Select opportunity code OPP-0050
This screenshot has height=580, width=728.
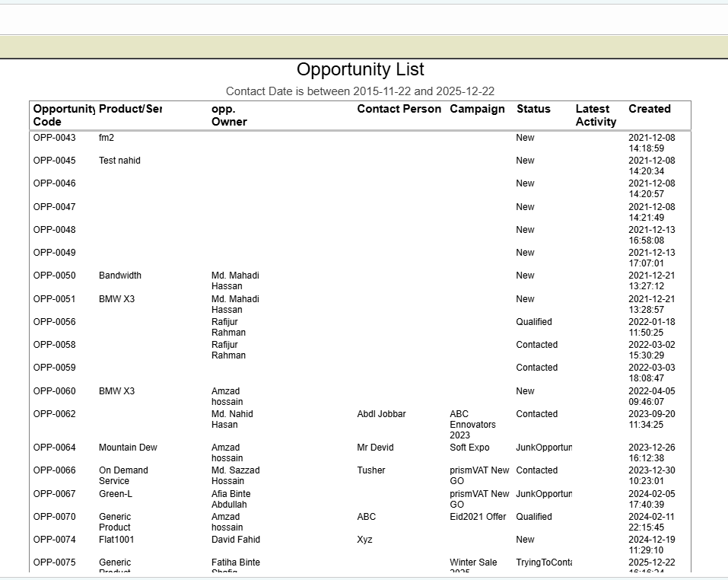coord(54,276)
